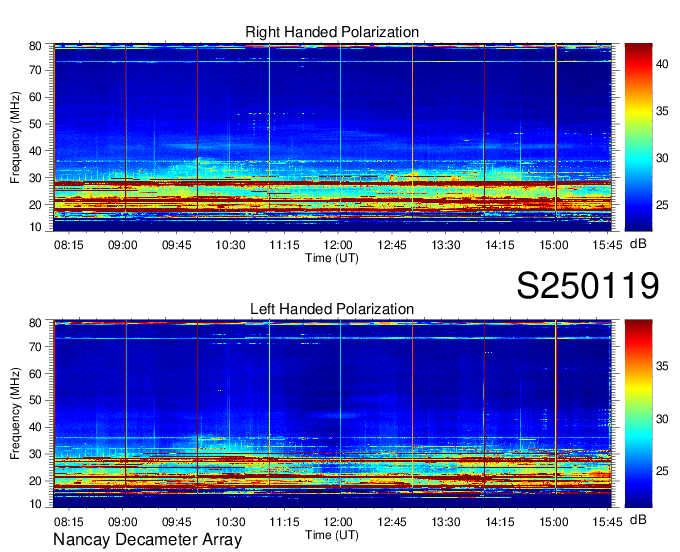Click the bottom plot Frequency (MHz) axis label
Image resolution: width=680 pixels, height=552 pixels.
coord(15,414)
